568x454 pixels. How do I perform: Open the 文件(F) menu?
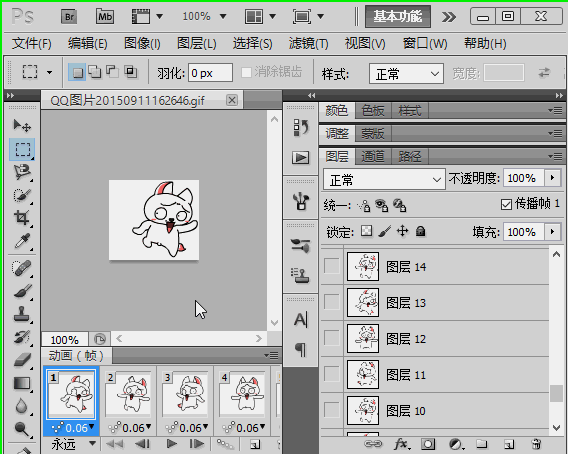coord(32,44)
